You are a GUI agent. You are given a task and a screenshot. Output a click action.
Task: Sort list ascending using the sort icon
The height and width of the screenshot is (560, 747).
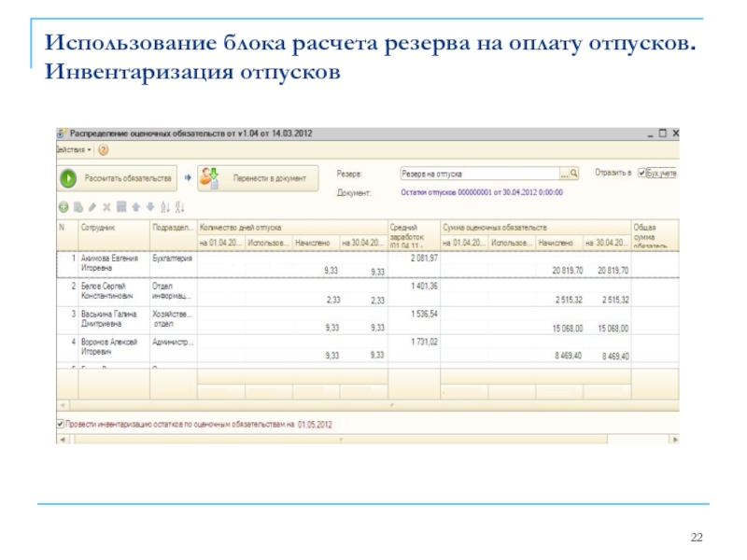[162, 205]
